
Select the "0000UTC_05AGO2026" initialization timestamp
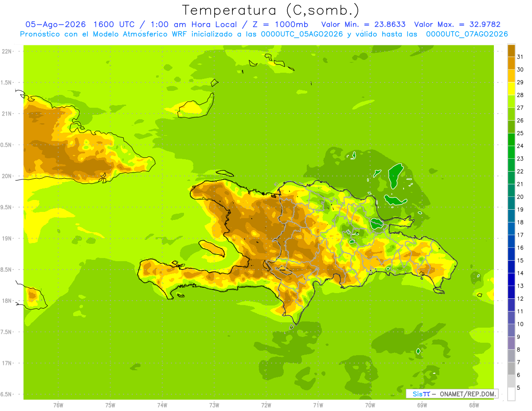click(302, 34)
